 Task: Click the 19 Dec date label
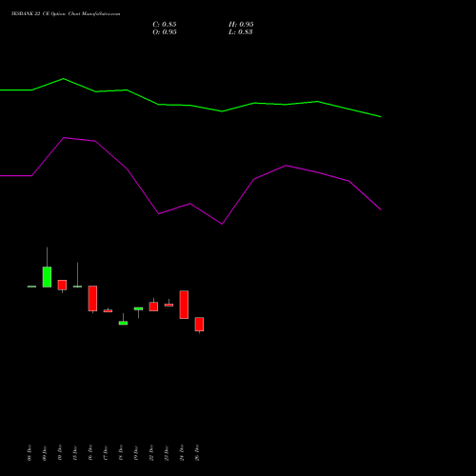(x=136, y=453)
